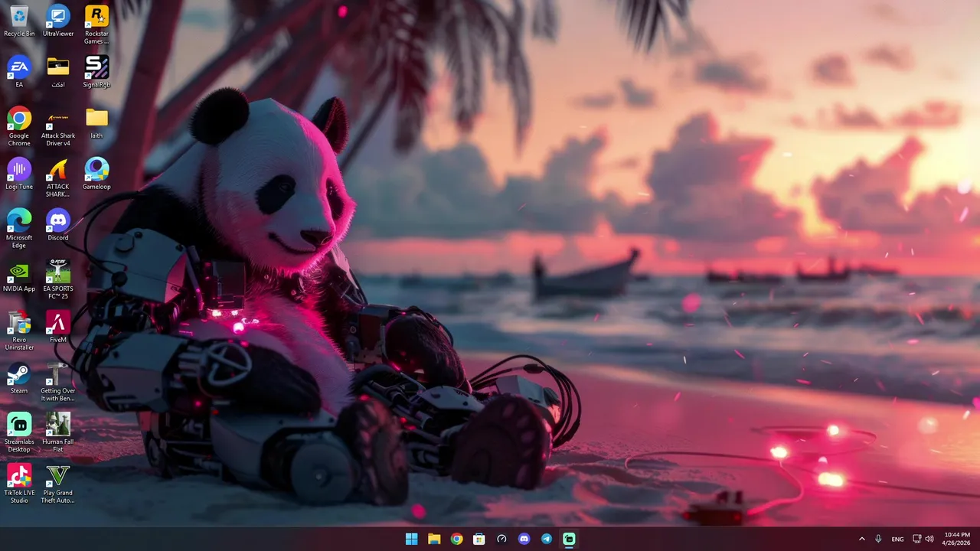
Task: Select the EA SPORTS FC 25 icon
Action: click(x=58, y=279)
